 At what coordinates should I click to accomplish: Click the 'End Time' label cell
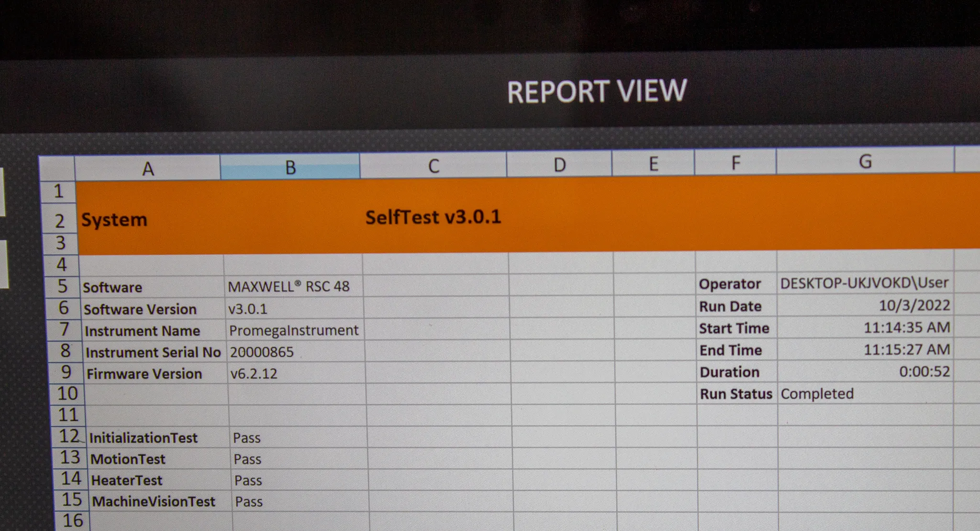[x=737, y=350]
